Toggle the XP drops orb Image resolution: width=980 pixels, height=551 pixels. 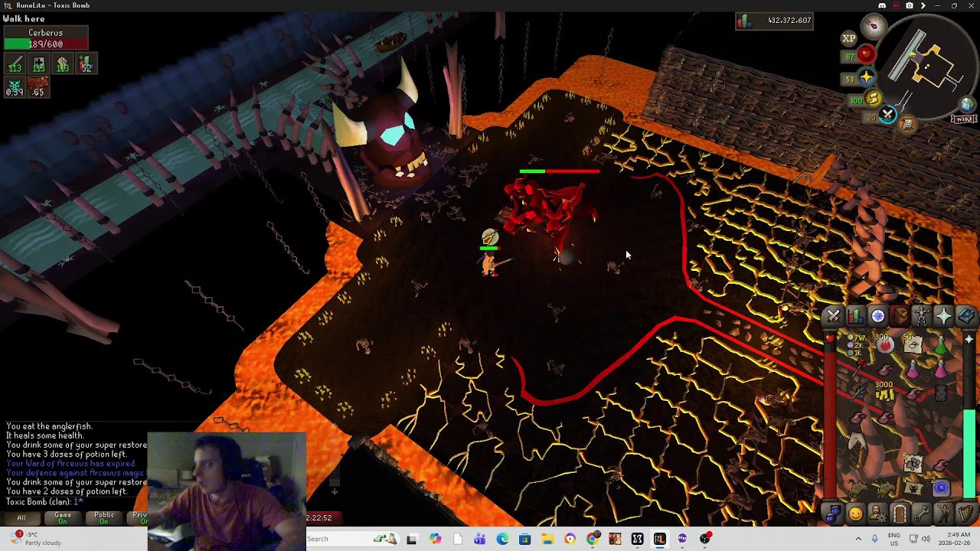(849, 38)
